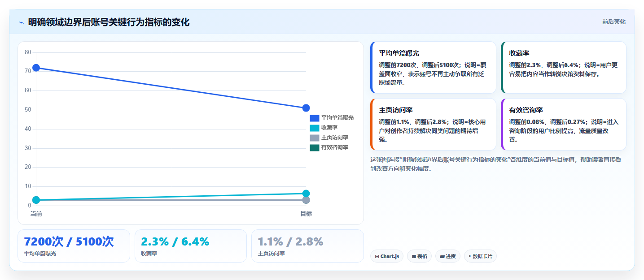
Task: Click the 80 y-axis tick label
Action: (x=28, y=52)
